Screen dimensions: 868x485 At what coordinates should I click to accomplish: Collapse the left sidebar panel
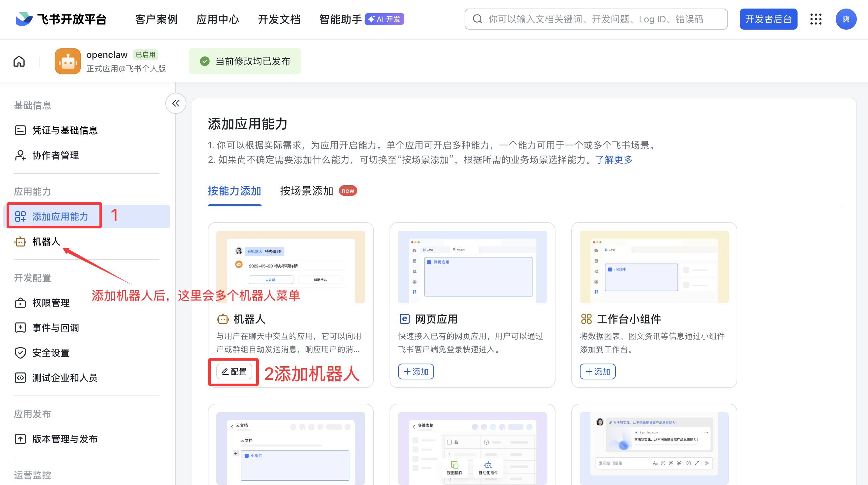point(176,103)
